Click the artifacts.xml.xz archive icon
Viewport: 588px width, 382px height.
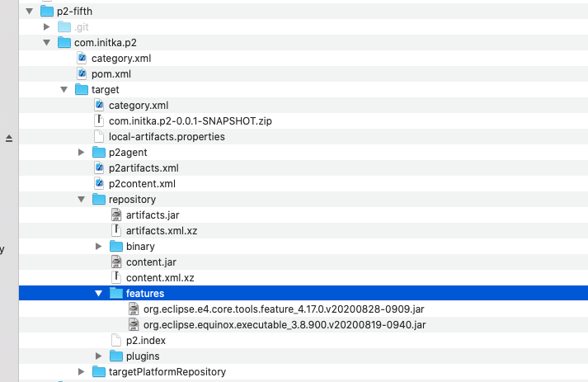pos(116,230)
